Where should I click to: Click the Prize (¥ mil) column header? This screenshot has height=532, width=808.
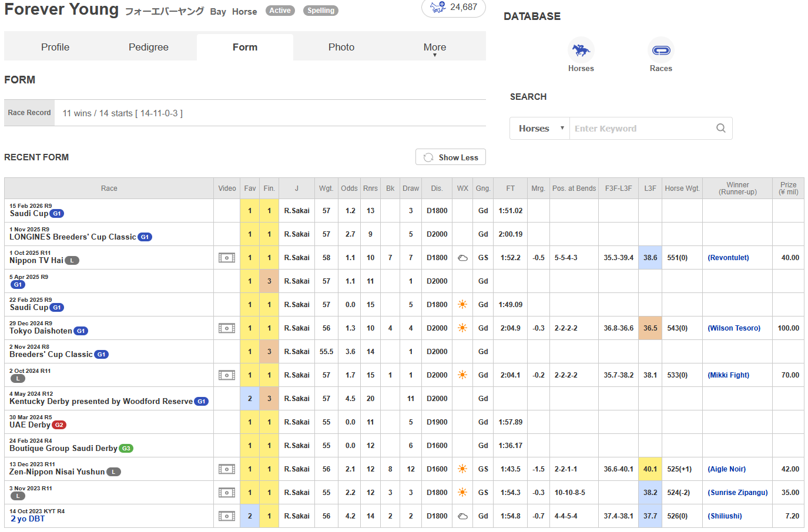point(789,188)
